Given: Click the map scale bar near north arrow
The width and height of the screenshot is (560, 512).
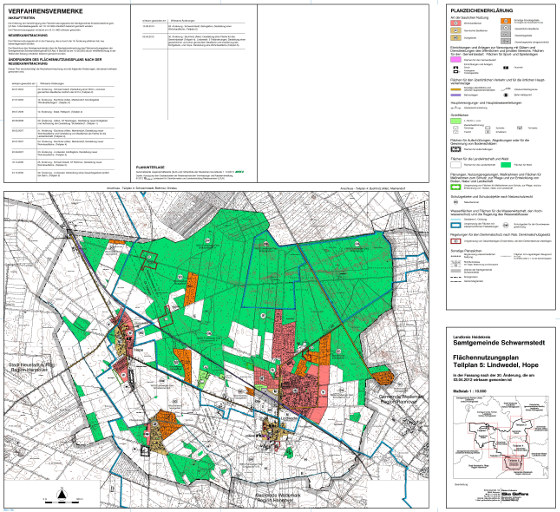Looking at the screenshot, I should 62,502.
